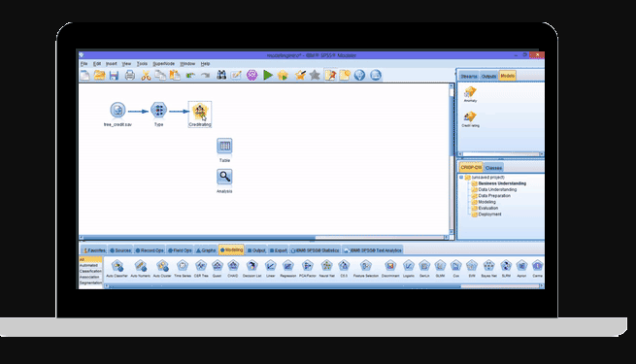636x364 pixels.
Task: Filter the palette by Segmentation category
Action: 90,282
